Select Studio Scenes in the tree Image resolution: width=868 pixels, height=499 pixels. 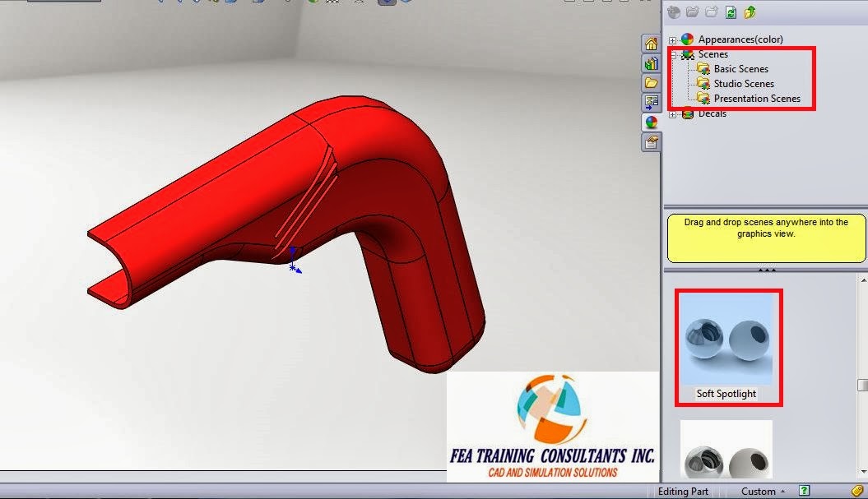tap(743, 83)
